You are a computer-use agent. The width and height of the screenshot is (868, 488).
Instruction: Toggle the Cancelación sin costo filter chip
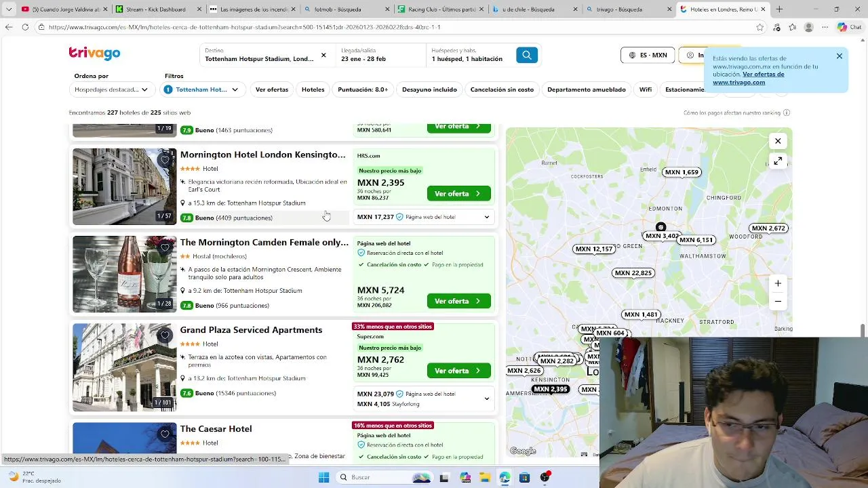pyautogui.click(x=502, y=89)
